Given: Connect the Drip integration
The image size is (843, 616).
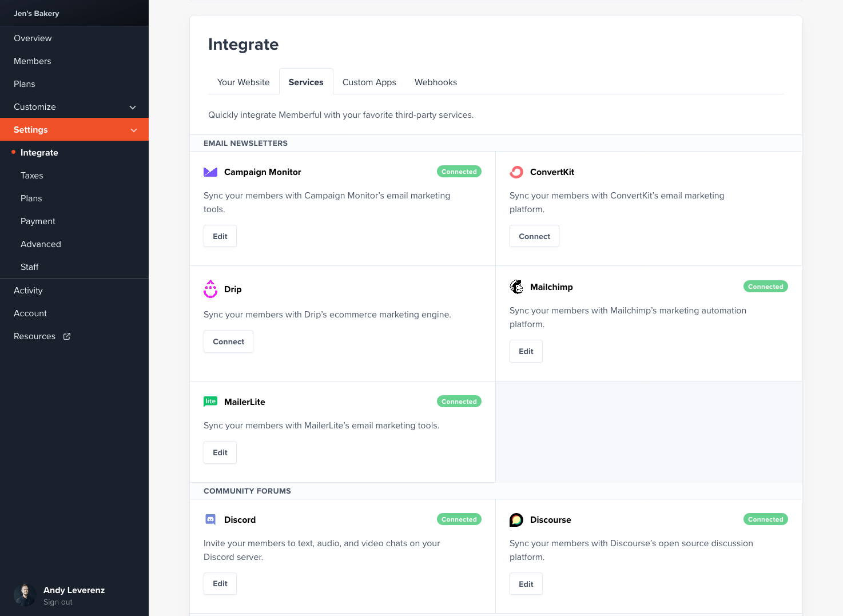Looking at the screenshot, I should click(x=228, y=341).
